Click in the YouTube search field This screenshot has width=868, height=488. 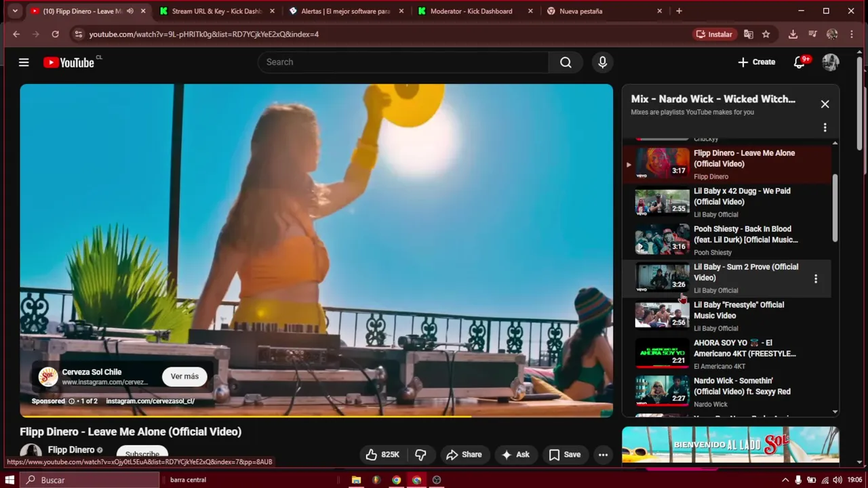(x=403, y=62)
